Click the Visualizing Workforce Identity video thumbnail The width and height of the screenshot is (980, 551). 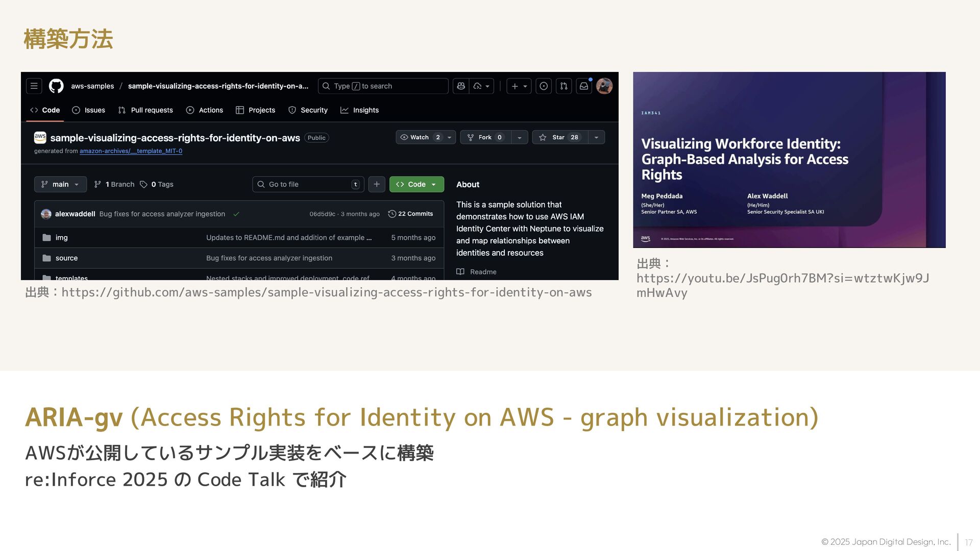[789, 160]
